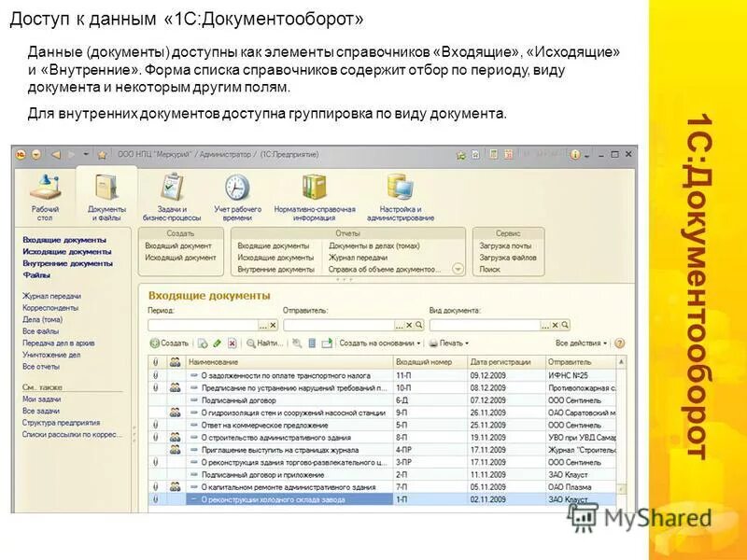The height and width of the screenshot is (560, 747).
Task: Open Создать на основании dropdown
Action: [x=380, y=343]
